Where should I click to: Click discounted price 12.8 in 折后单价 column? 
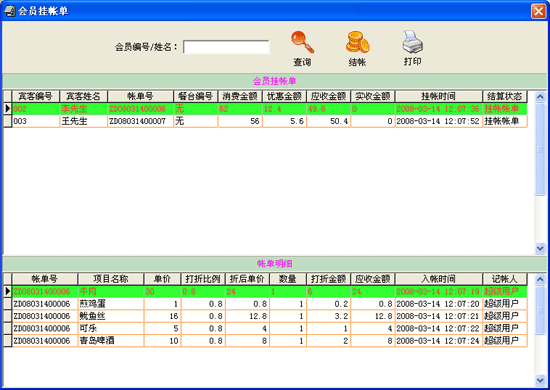pyautogui.click(x=247, y=316)
